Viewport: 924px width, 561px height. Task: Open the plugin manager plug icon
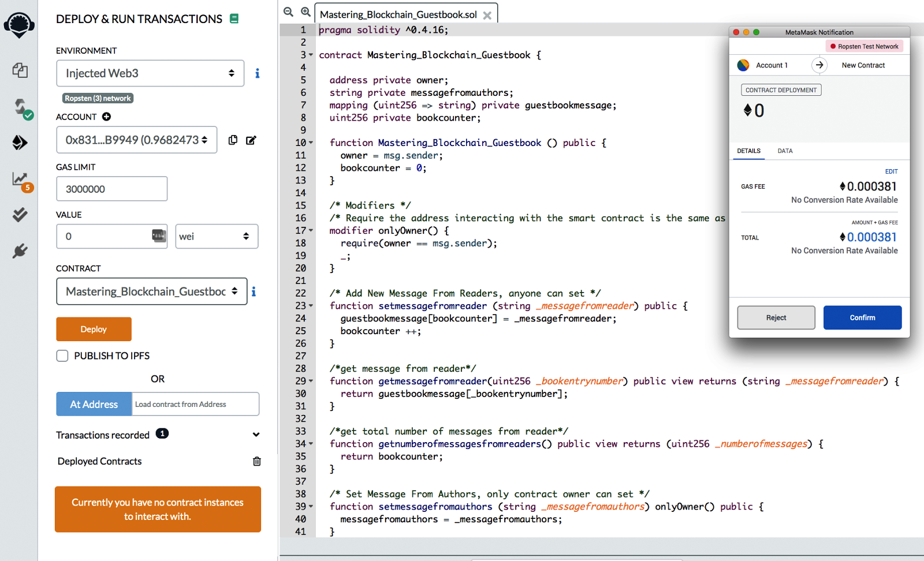coord(20,251)
